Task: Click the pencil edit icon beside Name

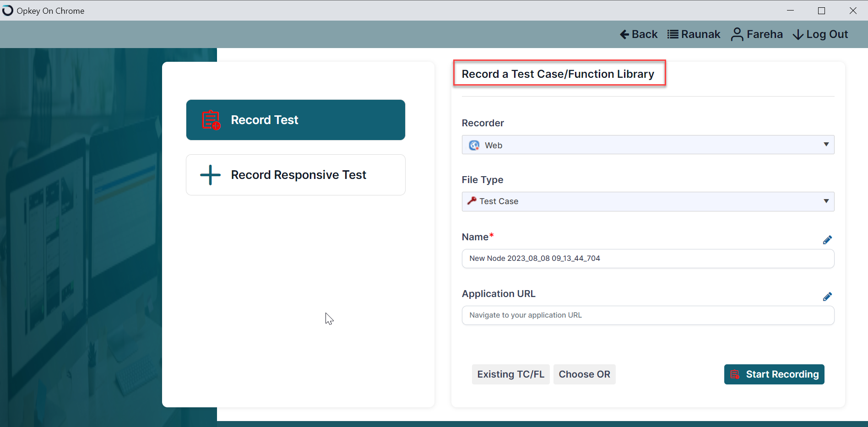Action: (827, 240)
